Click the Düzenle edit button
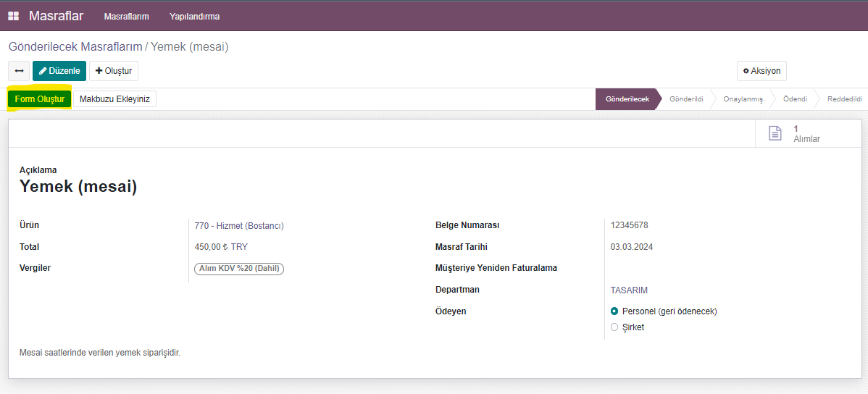Viewport: 868px width, 394px height. (x=59, y=71)
